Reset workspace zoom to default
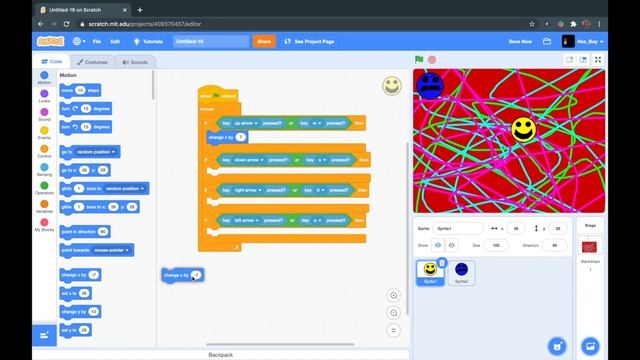This screenshot has height=360, width=640. 393,331
